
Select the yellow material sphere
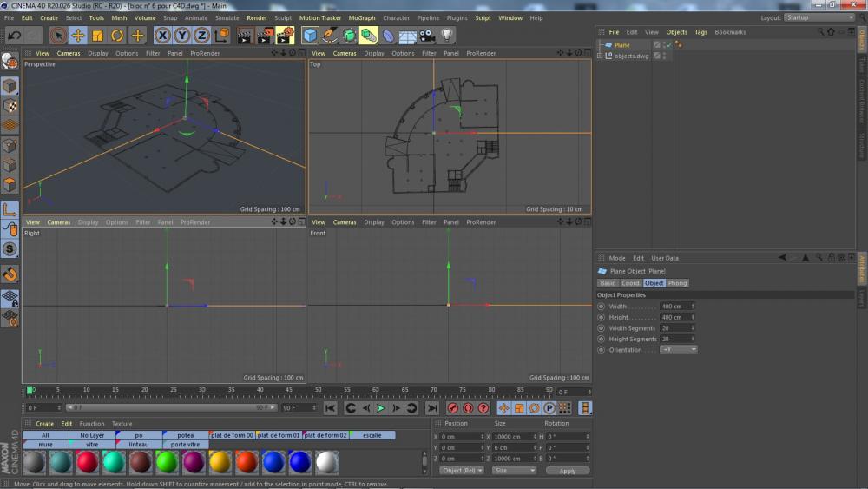point(220,461)
